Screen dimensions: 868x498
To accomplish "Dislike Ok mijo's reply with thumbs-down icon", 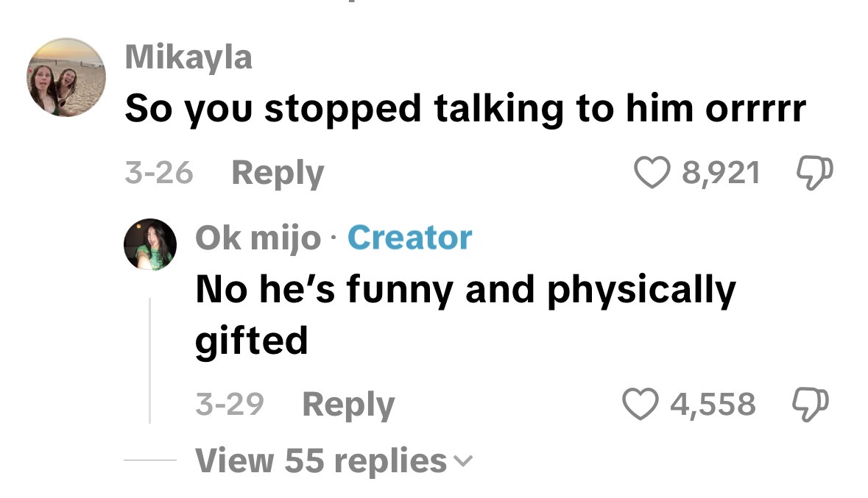I will (x=811, y=405).
